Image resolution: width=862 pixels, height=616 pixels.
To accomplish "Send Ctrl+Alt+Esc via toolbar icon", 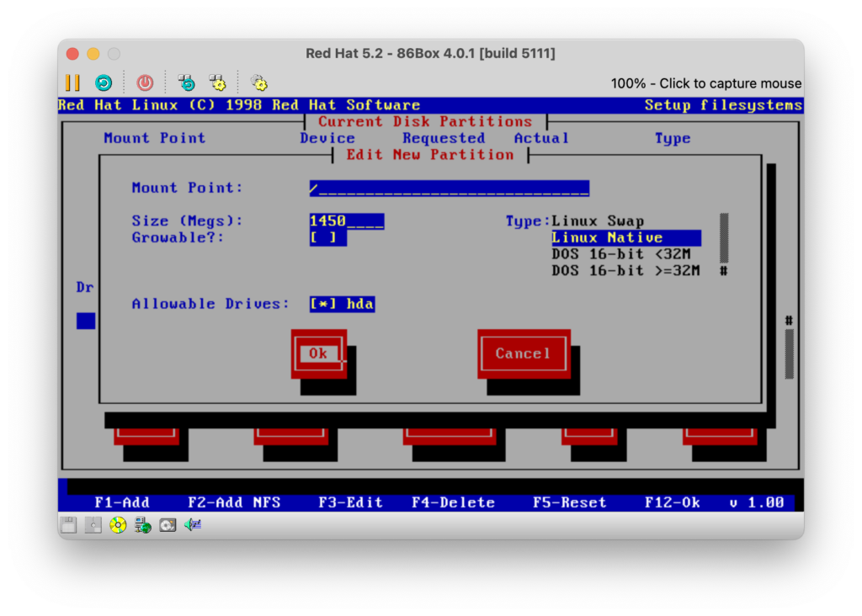I will tap(218, 83).
